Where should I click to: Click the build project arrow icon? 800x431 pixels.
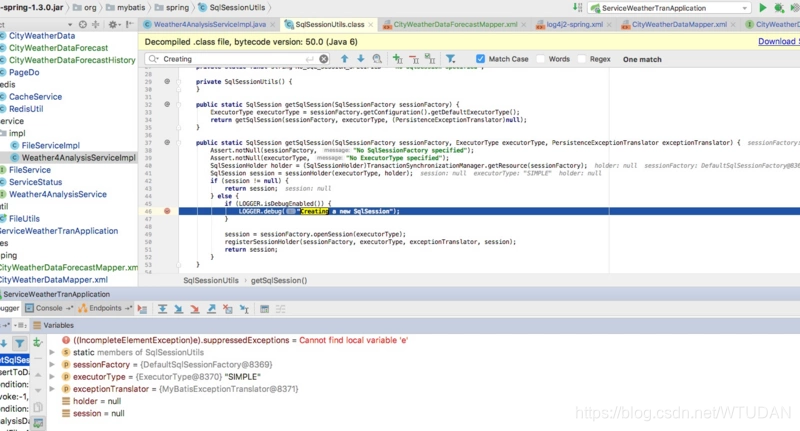click(x=577, y=8)
